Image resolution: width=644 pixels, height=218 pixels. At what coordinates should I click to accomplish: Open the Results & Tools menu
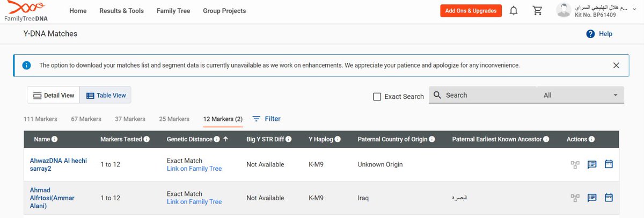(x=121, y=11)
